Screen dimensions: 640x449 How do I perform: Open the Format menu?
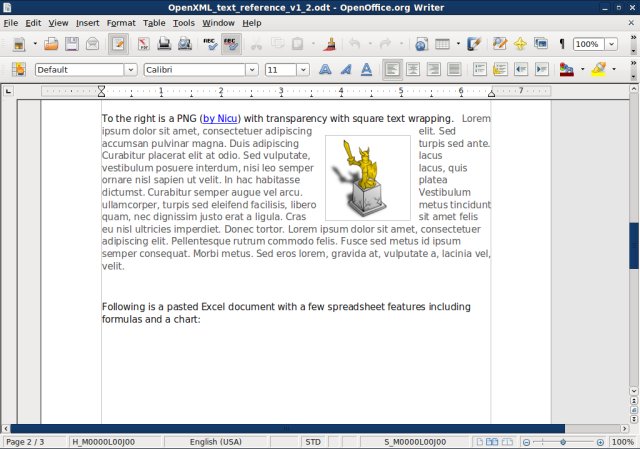point(121,23)
